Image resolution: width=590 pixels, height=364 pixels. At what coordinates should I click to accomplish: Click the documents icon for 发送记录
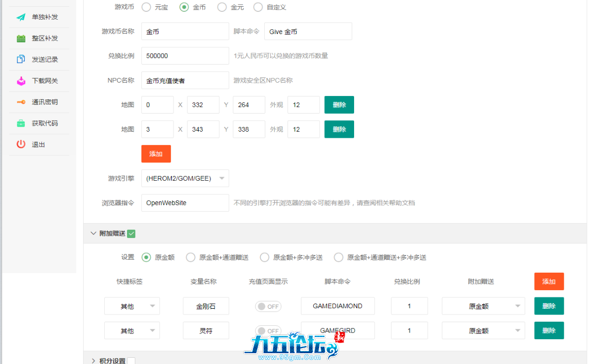[21, 59]
